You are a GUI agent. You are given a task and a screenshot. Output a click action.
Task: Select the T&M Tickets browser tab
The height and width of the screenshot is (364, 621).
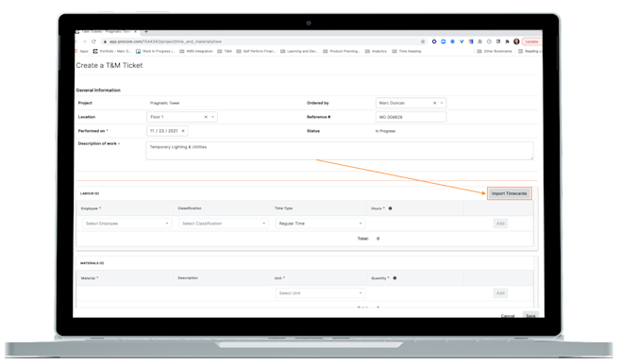coord(106,32)
